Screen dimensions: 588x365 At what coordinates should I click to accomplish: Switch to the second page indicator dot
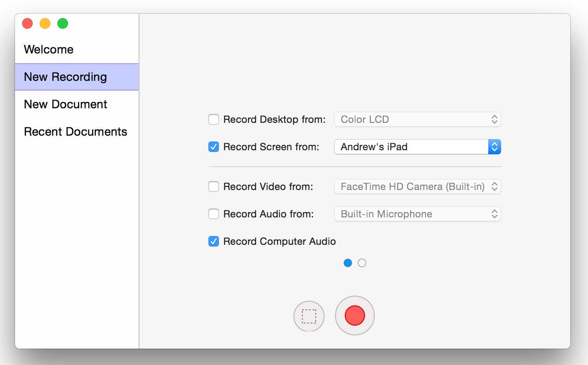pos(362,263)
